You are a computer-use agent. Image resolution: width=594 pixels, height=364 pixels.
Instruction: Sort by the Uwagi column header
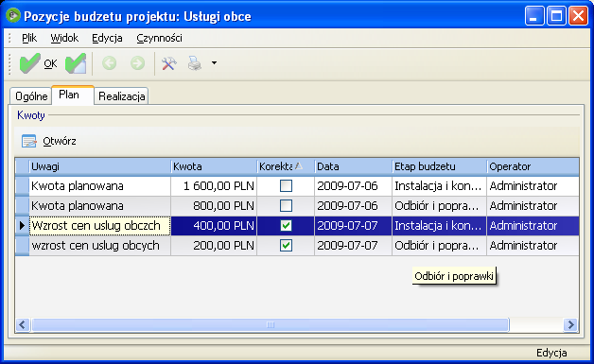coord(100,166)
